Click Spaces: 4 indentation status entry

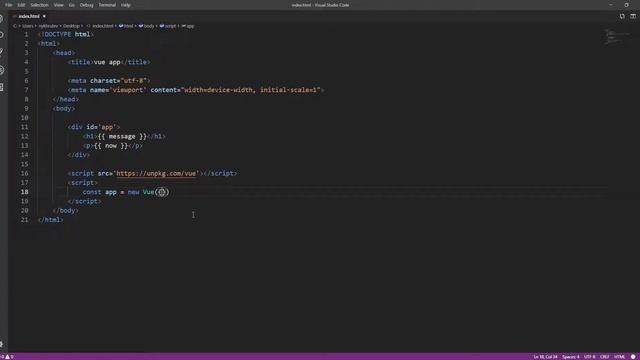click(570, 357)
